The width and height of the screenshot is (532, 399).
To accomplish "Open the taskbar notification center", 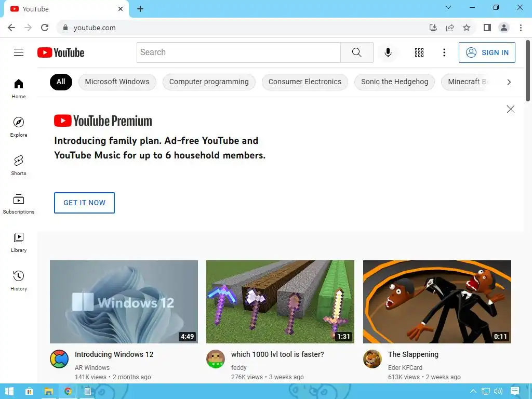I will pos(515,391).
